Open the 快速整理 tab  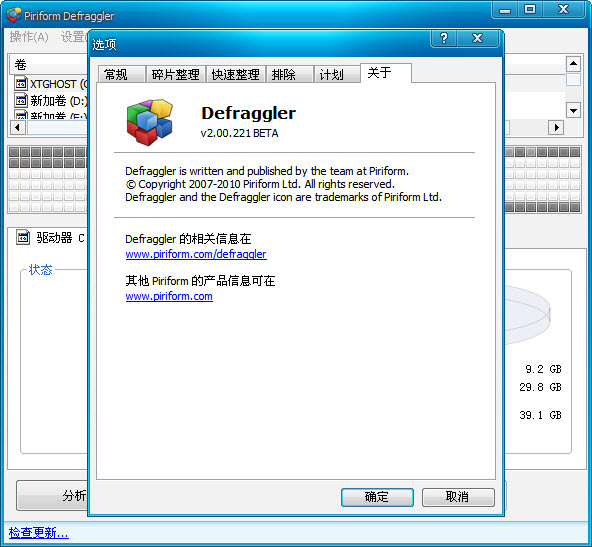tap(236, 74)
